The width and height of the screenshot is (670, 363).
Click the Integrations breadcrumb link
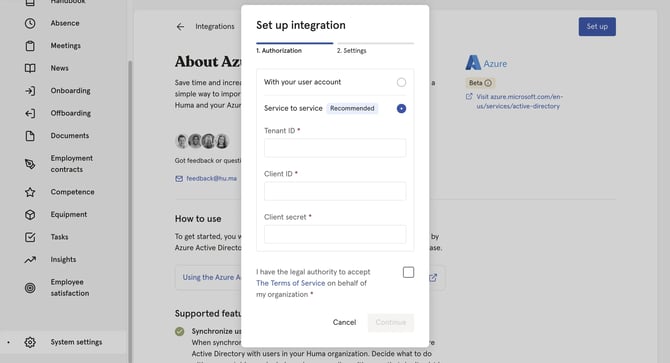pos(215,26)
